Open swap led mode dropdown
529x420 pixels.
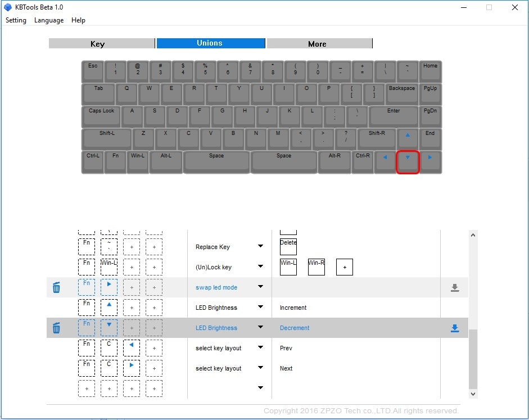point(260,287)
